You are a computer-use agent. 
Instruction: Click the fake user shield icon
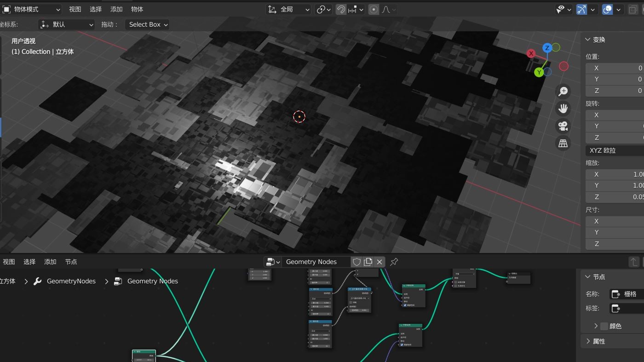pos(356,262)
